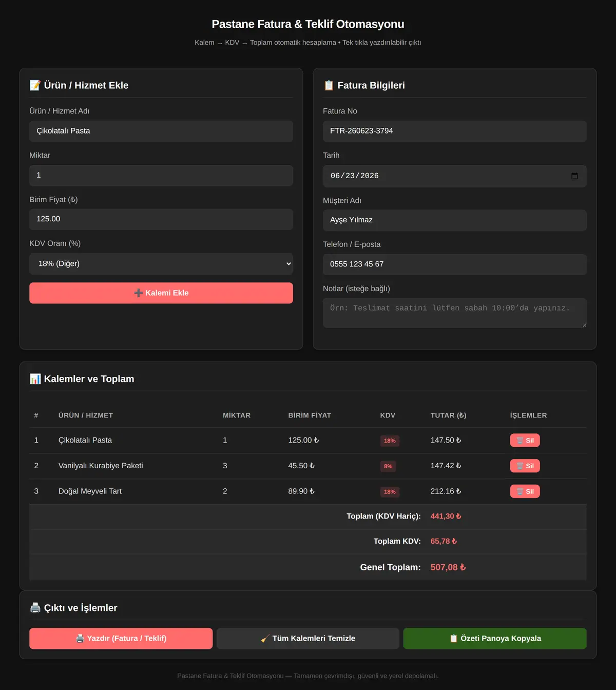Click the chart icon beside Kalemler ve Toplam

[35, 379]
